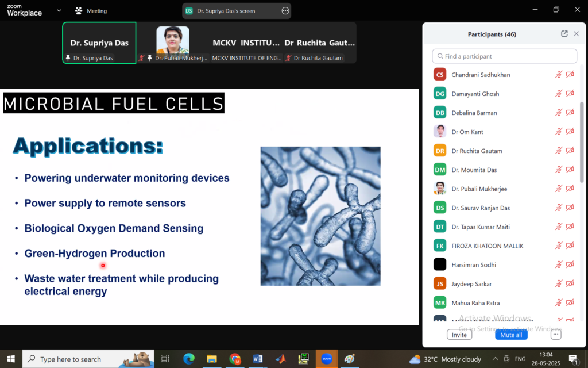Toggle microphone mute for Debalina Barman
588x368 pixels.
[x=558, y=113]
